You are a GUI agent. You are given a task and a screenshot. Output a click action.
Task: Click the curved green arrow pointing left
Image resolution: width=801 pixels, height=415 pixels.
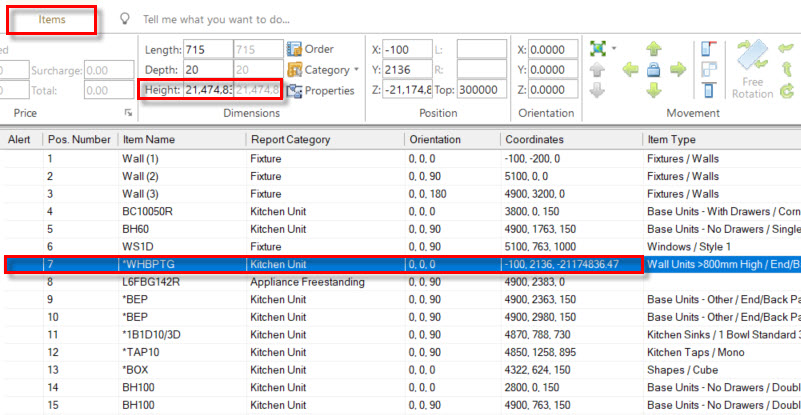[786, 49]
